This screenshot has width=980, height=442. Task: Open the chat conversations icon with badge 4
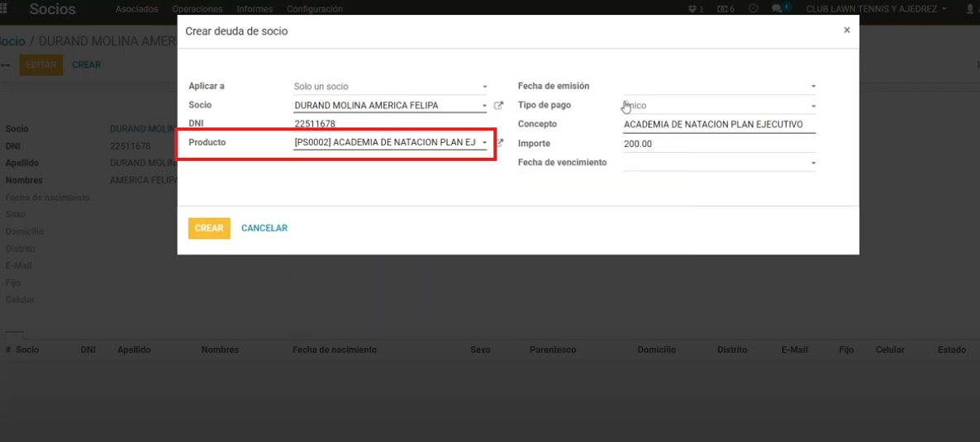(781, 8)
